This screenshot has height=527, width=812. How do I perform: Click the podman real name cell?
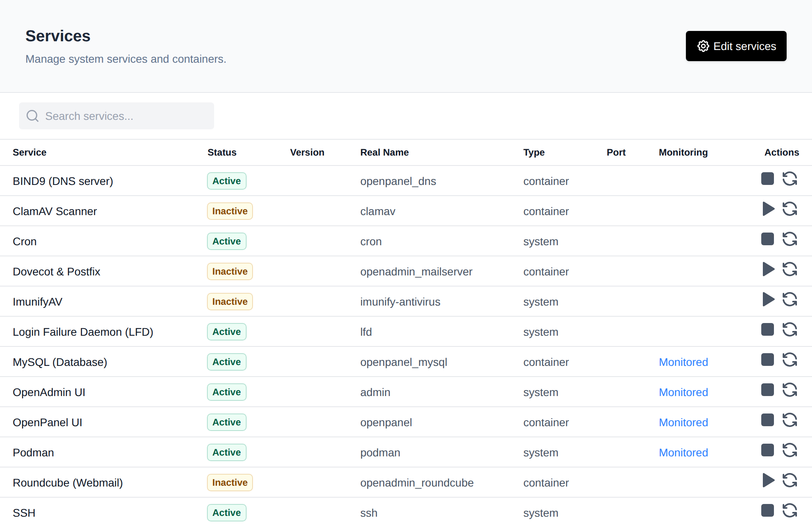click(x=380, y=453)
